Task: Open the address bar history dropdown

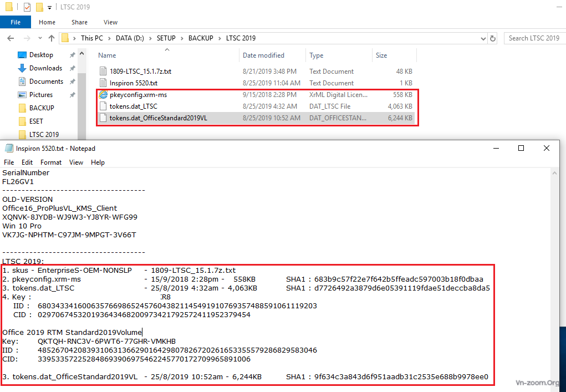Action: (x=483, y=38)
